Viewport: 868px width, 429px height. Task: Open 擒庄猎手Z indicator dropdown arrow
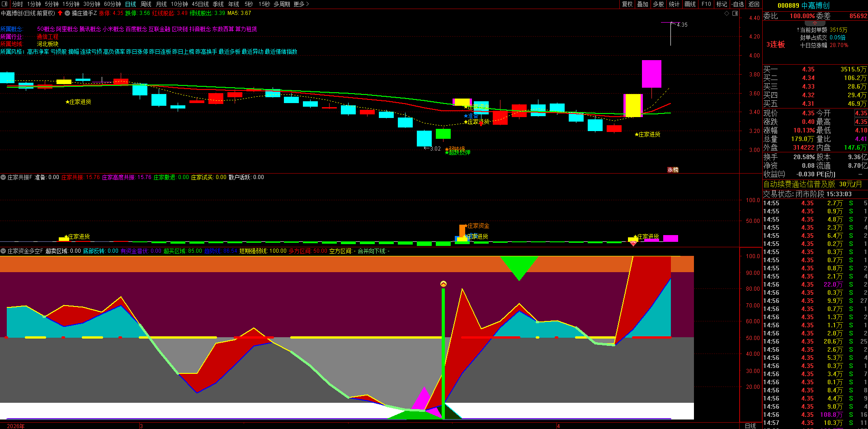point(67,13)
